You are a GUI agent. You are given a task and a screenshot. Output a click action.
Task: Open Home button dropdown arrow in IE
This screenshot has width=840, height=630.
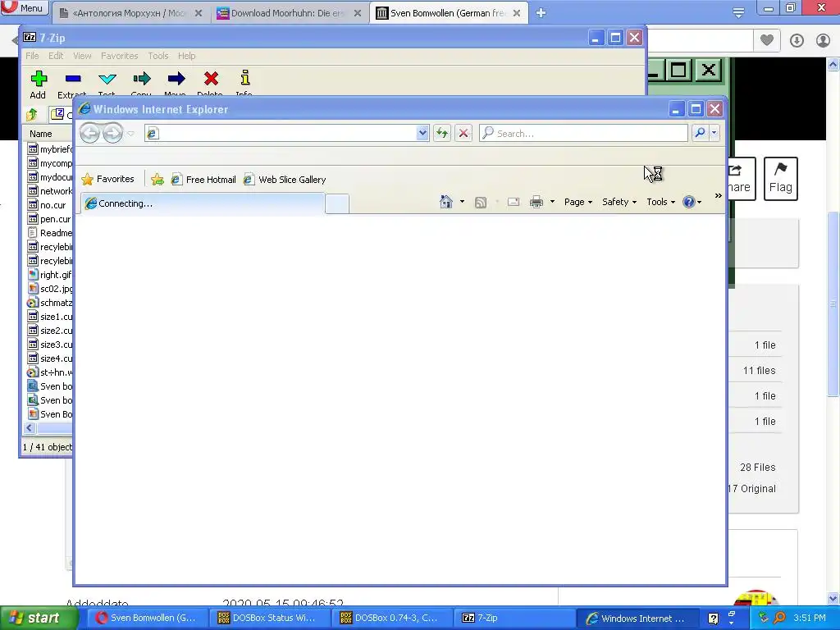[462, 202]
